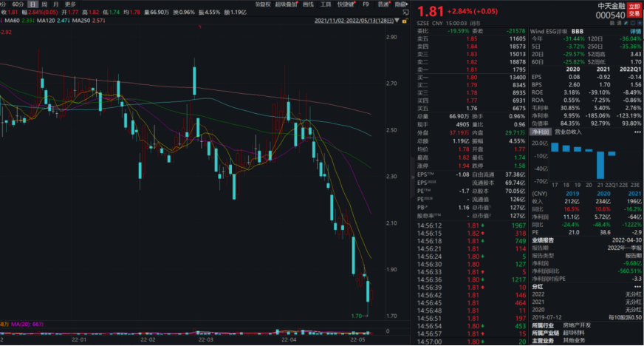
Task: Select the 营业总收入 chart tab
Action: [x=568, y=132]
